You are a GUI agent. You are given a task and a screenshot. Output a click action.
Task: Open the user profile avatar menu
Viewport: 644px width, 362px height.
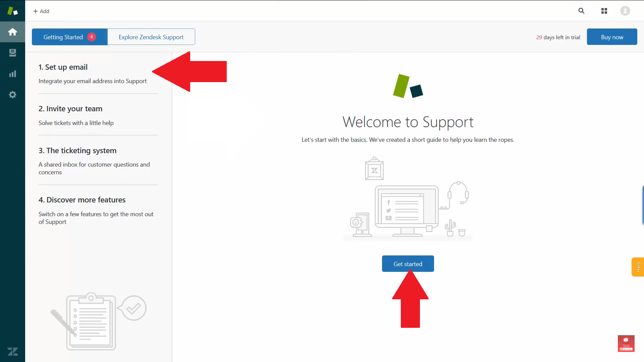[625, 11]
